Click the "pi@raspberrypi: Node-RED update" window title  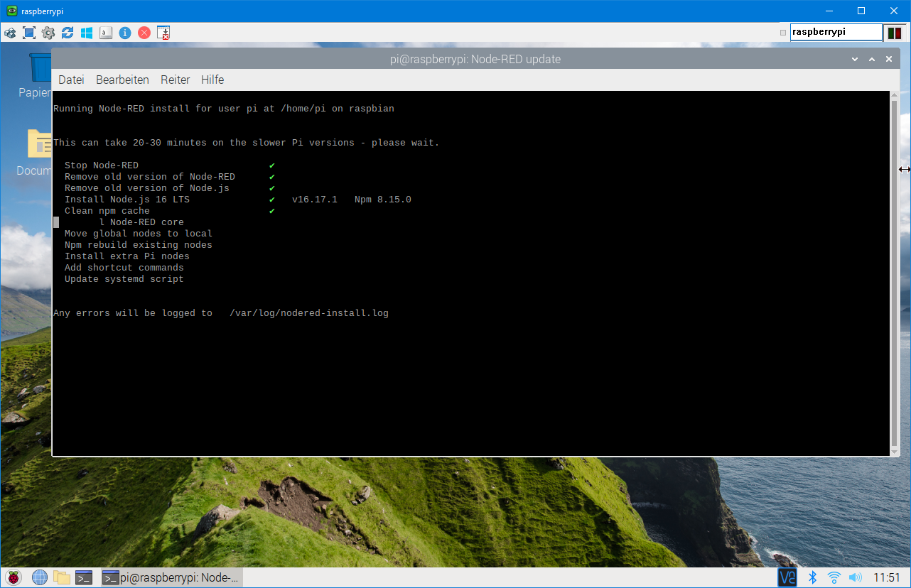coord(475,60)
